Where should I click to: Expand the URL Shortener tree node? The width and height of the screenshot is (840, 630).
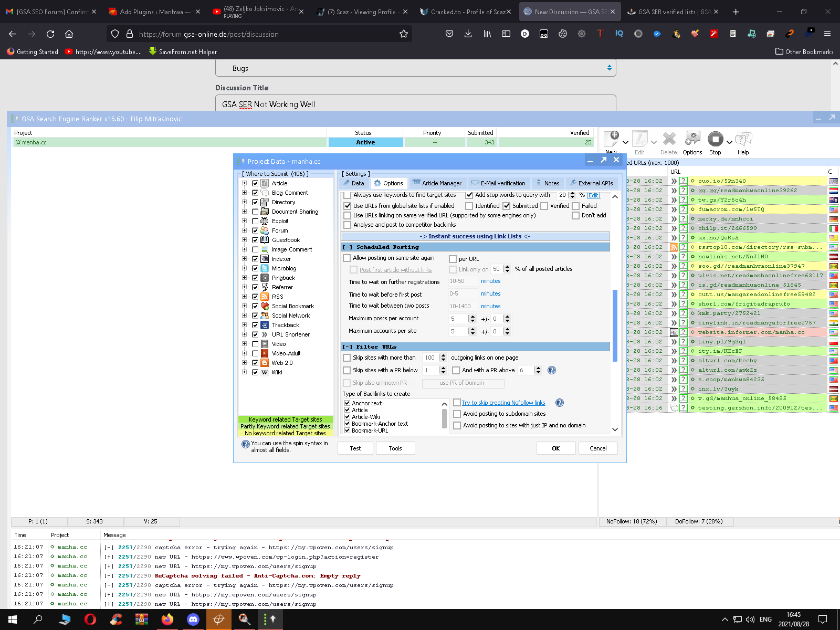tap(244, 334)
